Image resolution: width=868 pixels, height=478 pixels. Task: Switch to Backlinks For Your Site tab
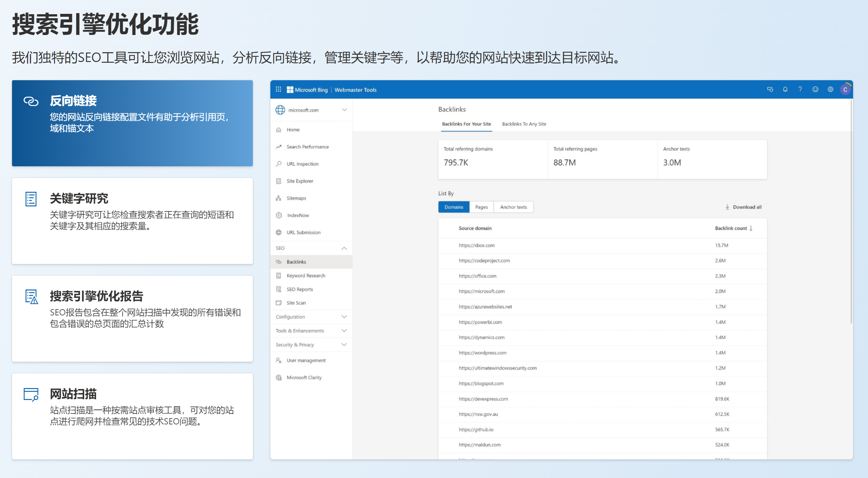[x=466, y=124]
